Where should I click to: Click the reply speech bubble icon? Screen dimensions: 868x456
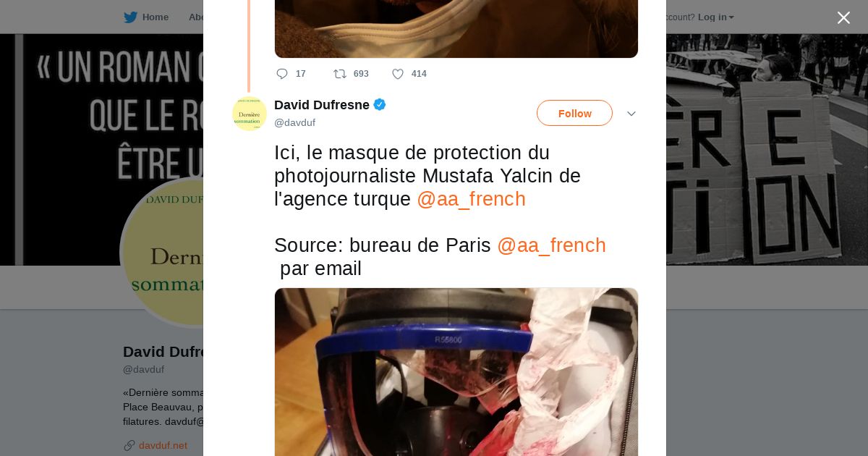pyautogui.click(x=282, y=74)
